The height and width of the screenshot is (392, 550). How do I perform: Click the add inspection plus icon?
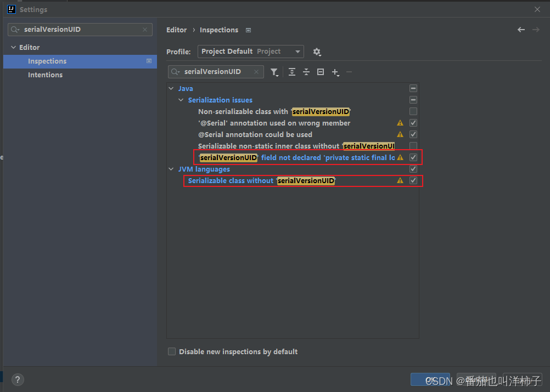point(335,72)
